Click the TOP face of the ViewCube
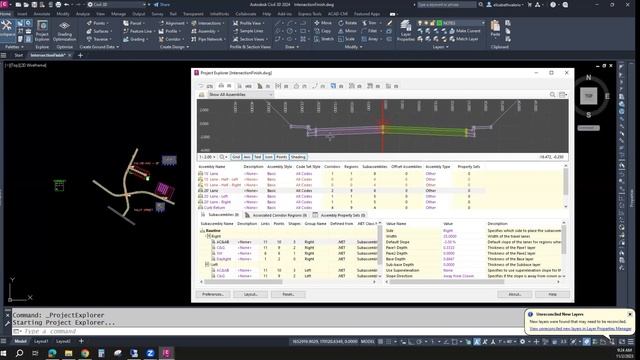This screenshot has width=640, height=360. [x=588, y=96]
